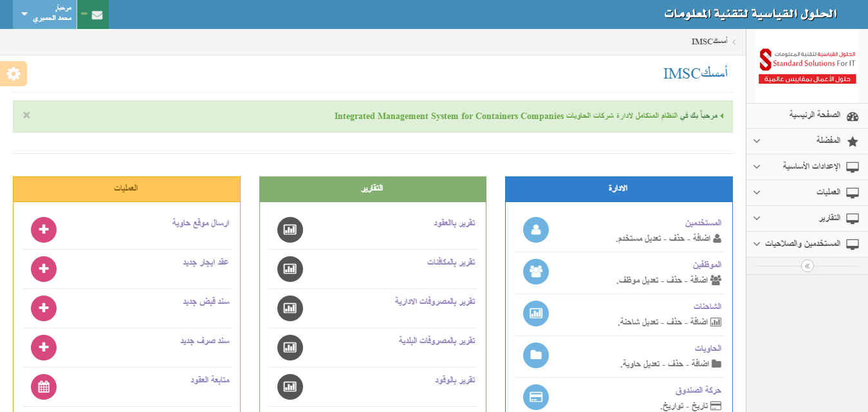This screenshot has height=412, width=868.
Task: Click the حركة الصندوق blue card icon
Action: click(x=536, y=397)
